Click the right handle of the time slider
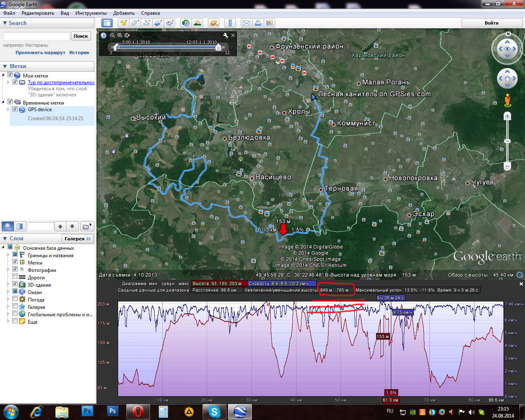Viewport: 525px width, 420px height. click(219, 48)
